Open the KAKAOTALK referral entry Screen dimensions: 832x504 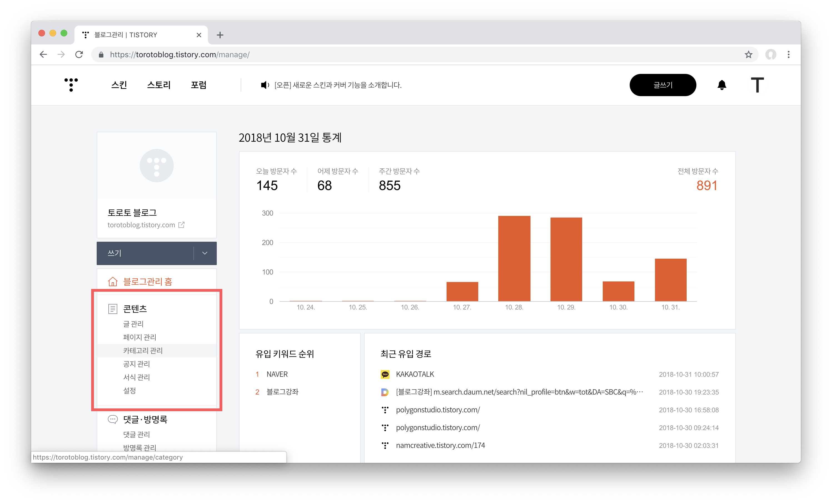pos(415,374)
